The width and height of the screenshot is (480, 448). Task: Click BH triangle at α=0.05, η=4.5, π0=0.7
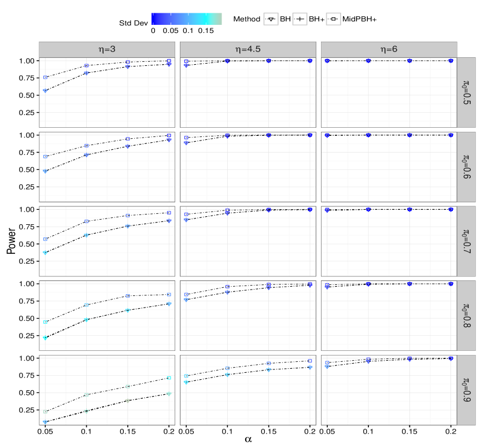click(x=186, y=220)
